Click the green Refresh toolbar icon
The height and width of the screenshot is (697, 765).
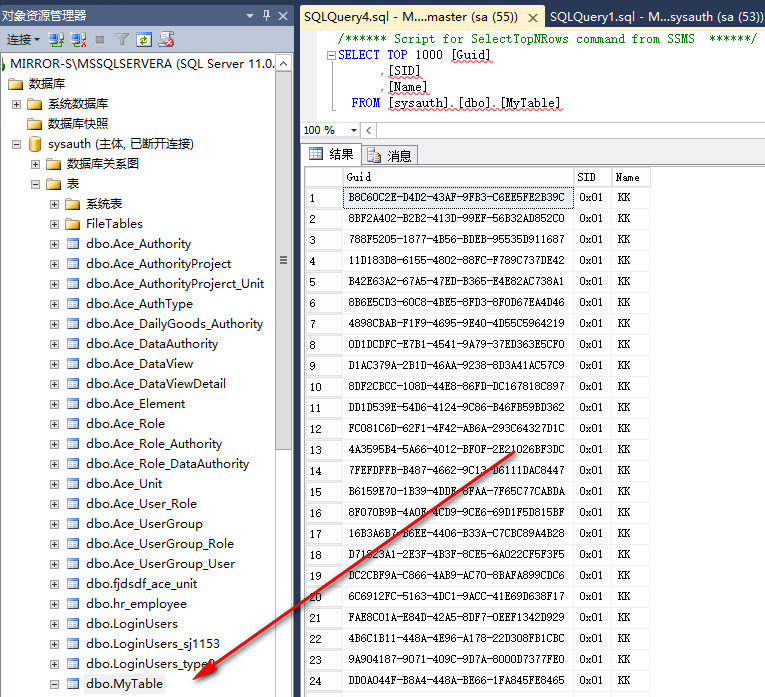(144, 40)
